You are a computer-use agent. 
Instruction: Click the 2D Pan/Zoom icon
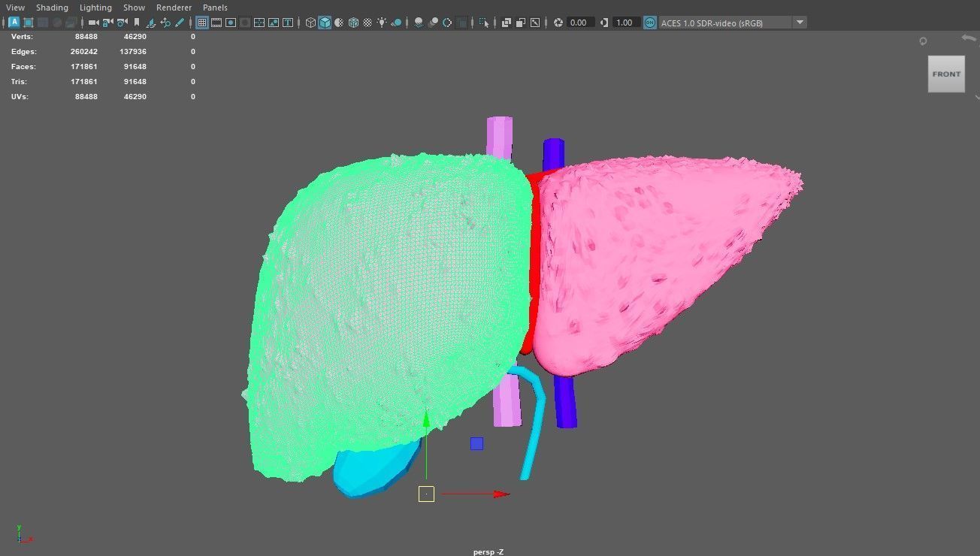tap(165, 23)
